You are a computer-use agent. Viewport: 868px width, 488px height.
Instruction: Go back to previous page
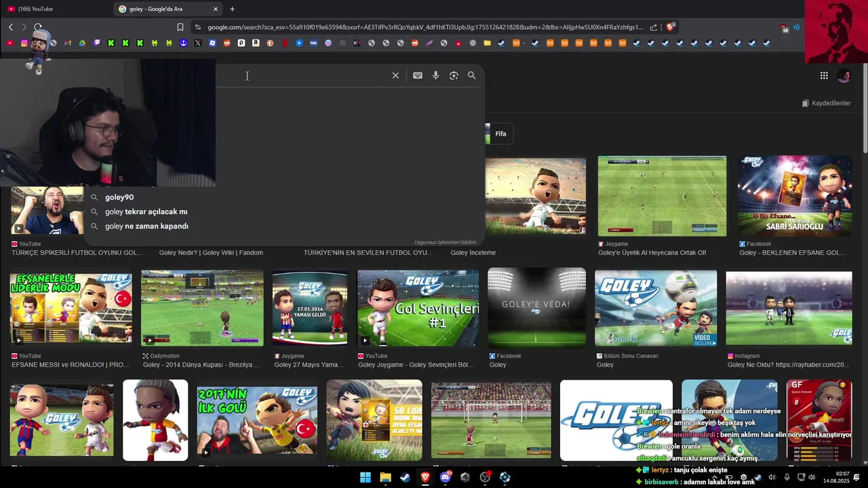[x=11, y=27]
